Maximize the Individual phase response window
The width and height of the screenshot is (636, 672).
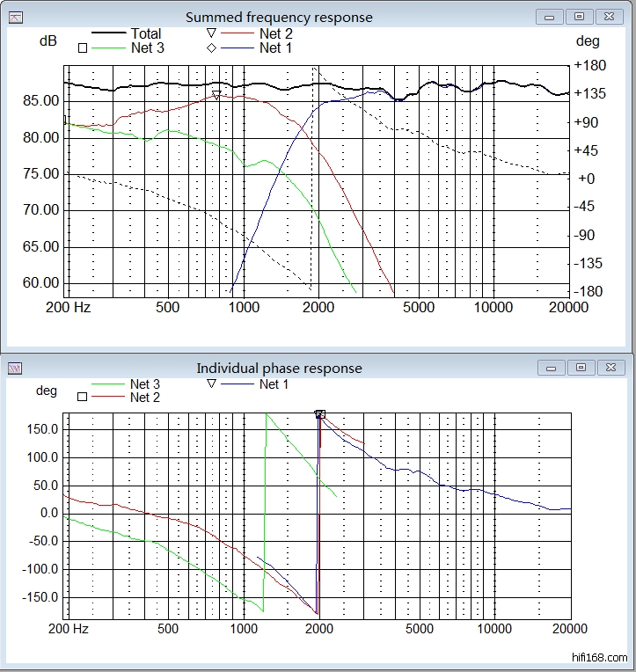click(x=580, y=368)
